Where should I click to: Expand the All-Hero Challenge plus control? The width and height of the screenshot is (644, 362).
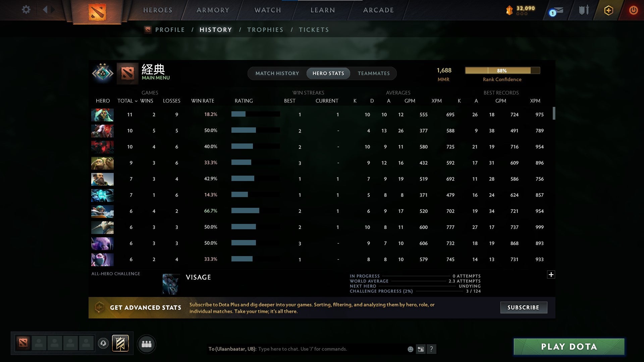click(551, 274)
